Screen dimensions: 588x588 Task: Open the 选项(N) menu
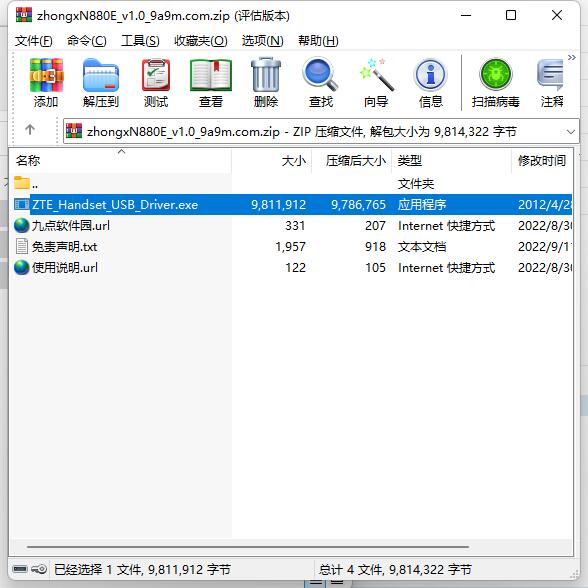click(x=262, y=40)
